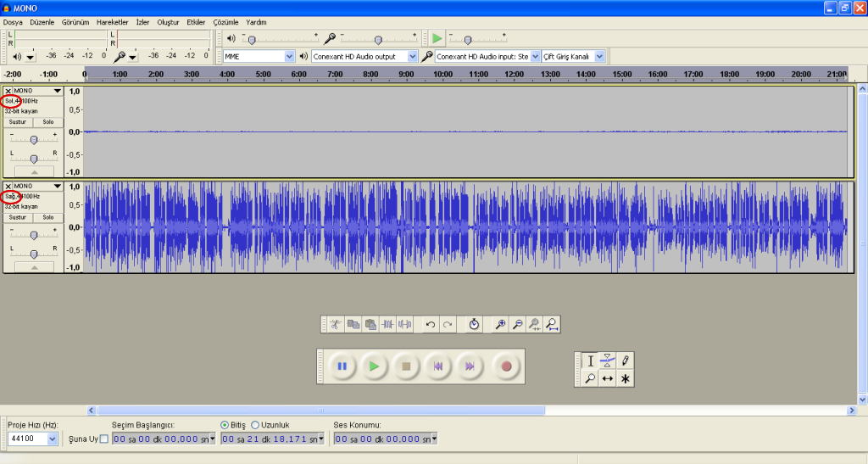Select the Multi-tool (asterisk) mode
868x464 pixels.
click(x=625, y=378)
